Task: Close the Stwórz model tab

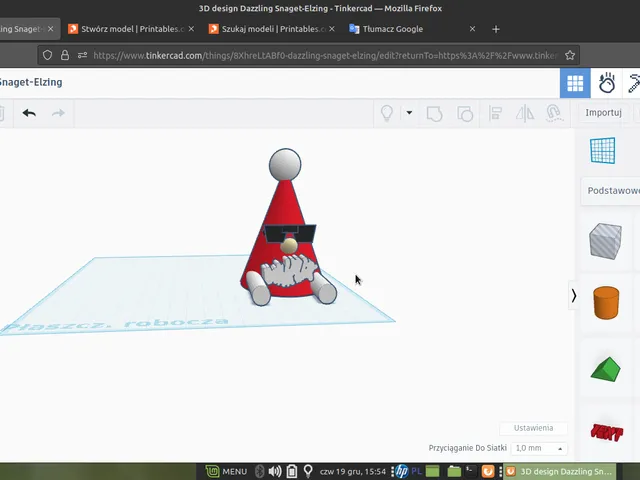Action: pos(191,29)
